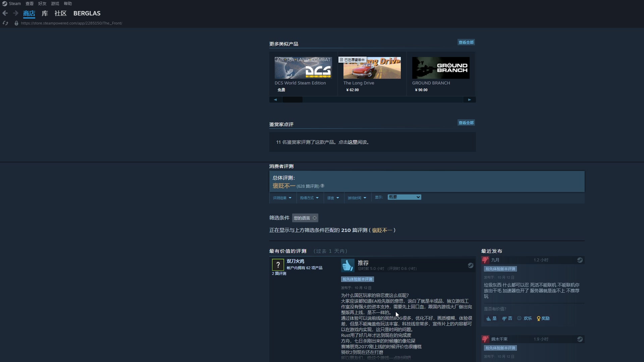Click the back navigation arrow

5,13
